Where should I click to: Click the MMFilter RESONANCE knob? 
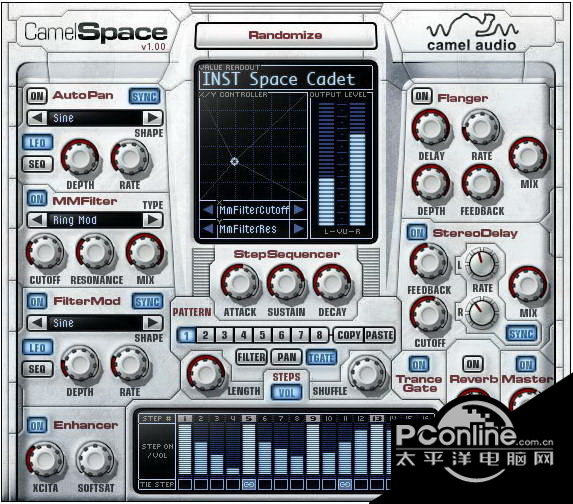(x=95, y=252)
